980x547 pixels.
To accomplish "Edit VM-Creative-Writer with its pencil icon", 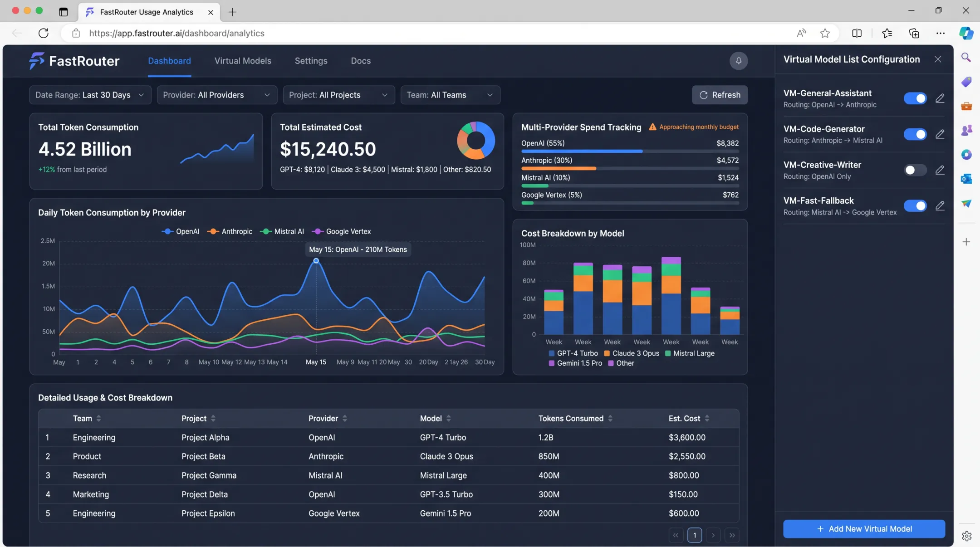I will [940, 170].
